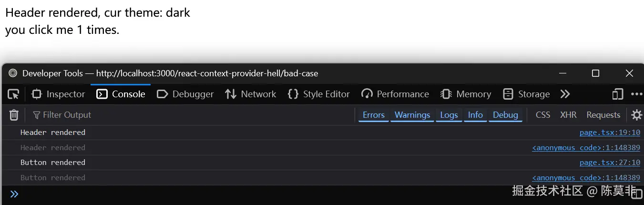
Task: Toggle split console sidebar icon
Action: (x=640, y=193)
